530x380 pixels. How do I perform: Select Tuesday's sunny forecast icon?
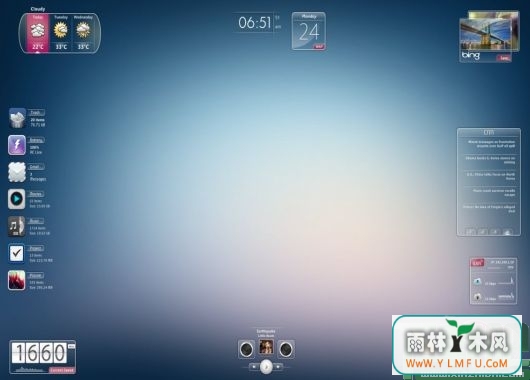point(61,30)
